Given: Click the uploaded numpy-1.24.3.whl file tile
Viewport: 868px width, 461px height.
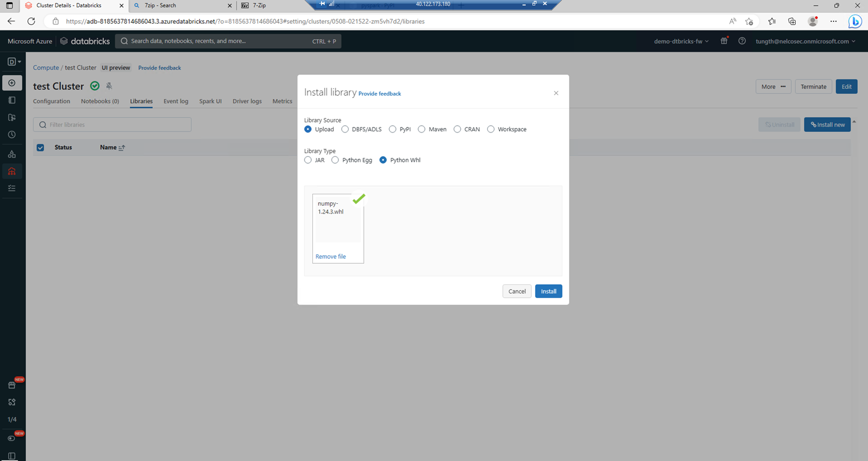Looking at the screenshot, I should (338, 229).
